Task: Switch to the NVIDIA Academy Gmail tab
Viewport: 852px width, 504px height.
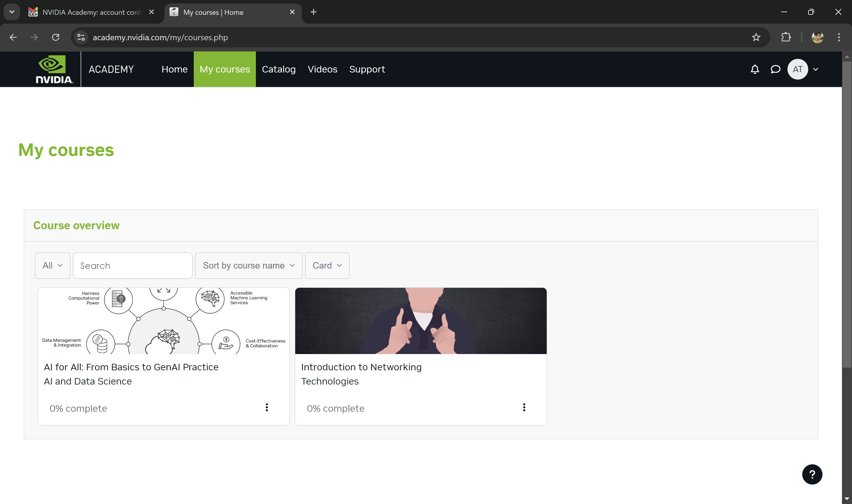Action: 92,12
